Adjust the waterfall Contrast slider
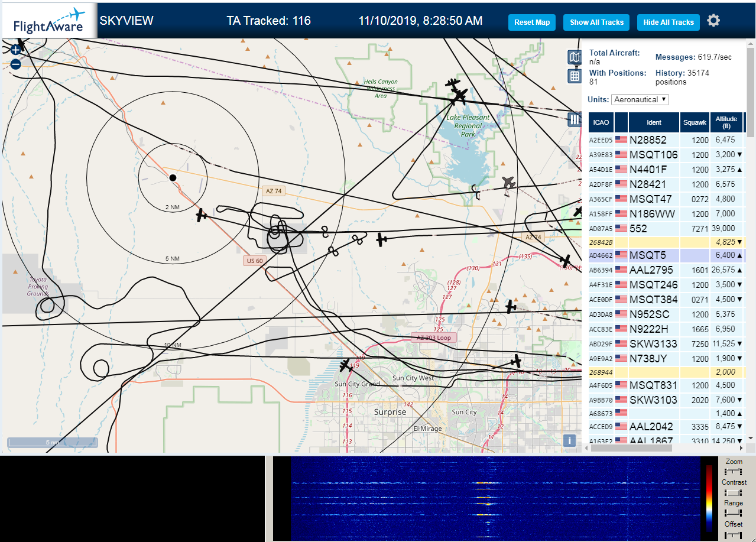Screen dimensions: 756x542 coord(734,492)
